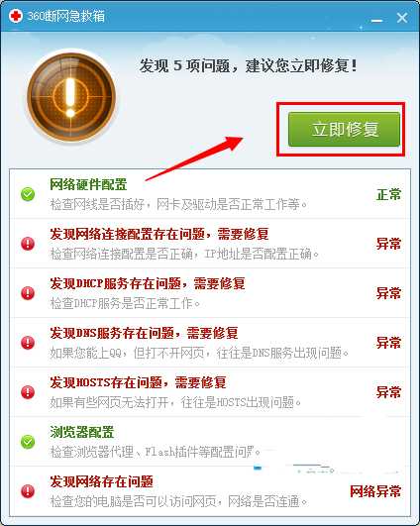Select the 浏览器配置 item title
This screenshot has height=526, width=420.
click(x=82, y=432)
